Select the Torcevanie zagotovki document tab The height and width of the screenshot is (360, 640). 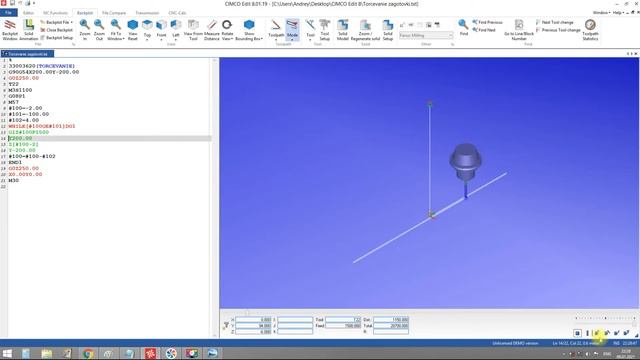point(27,54)
